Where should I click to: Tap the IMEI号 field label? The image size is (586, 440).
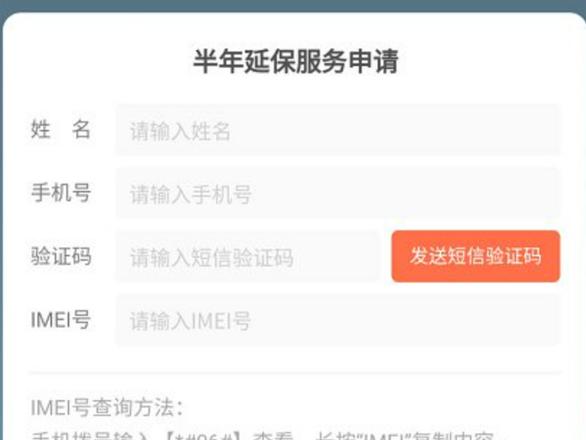(61, 320)
